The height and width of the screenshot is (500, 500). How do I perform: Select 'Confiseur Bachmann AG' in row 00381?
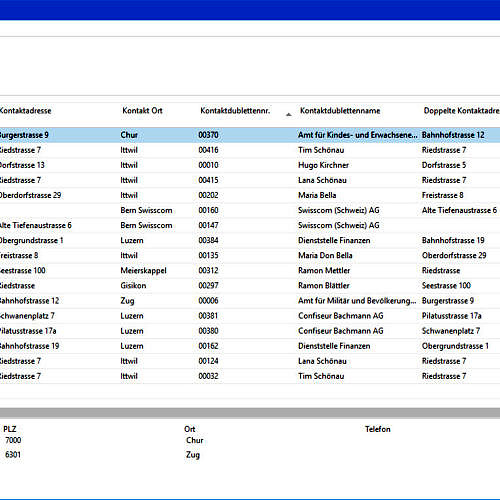[x=341, y=316]
